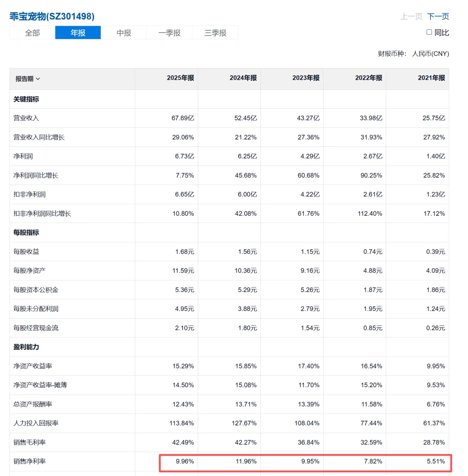The image size is (468, 476).
Task: Expand the 报告期 dropdown arrow
Action: (38, 79)
